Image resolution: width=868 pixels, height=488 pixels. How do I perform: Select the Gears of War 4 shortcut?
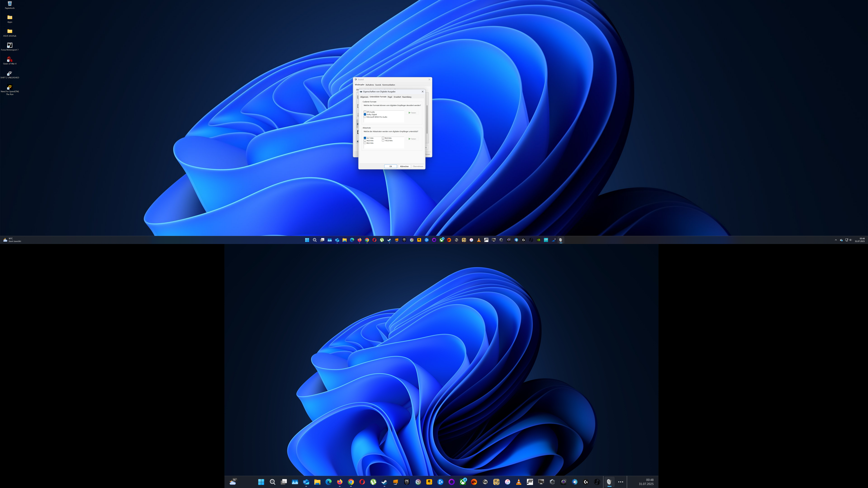pos(9,59)
